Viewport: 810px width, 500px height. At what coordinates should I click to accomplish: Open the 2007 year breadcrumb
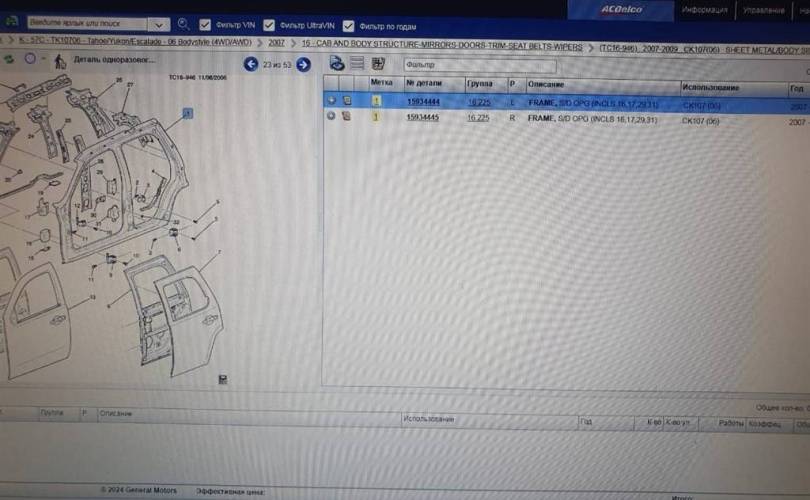[x=276, y=45]
